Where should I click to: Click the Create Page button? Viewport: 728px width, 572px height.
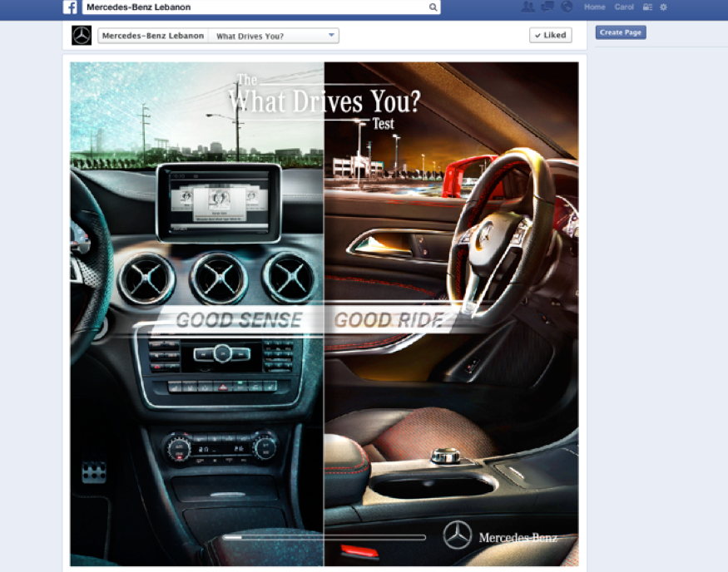pos(621,32)
